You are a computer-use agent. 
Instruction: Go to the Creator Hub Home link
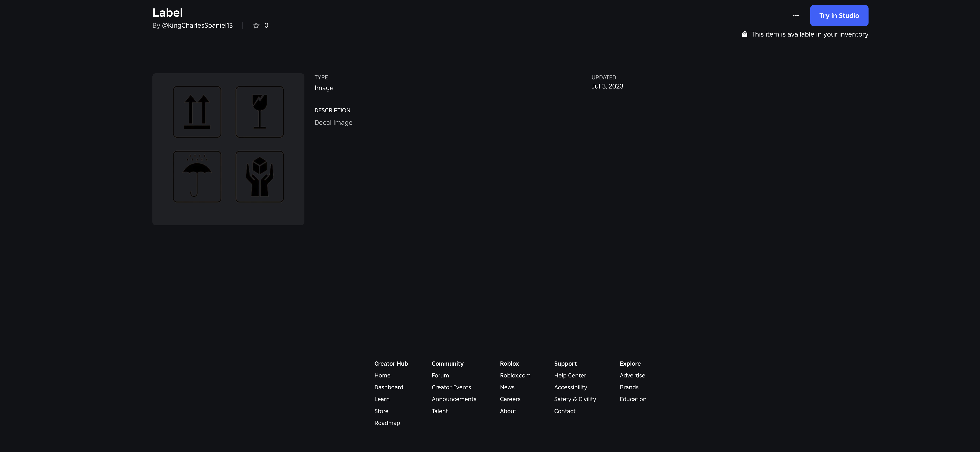382,376
